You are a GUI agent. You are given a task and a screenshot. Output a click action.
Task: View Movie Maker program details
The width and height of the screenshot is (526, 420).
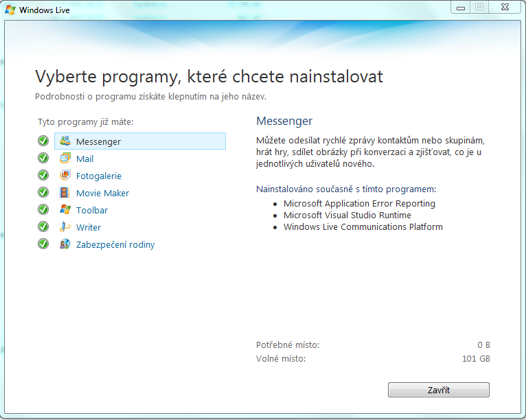pyautogui.click(x=102, y=193)
